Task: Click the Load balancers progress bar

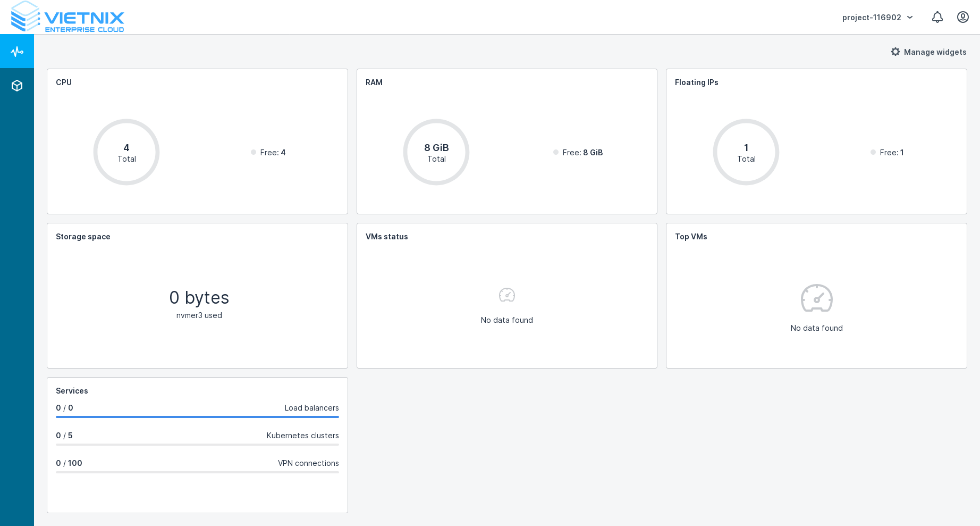Action: click(x=197, y=417)
